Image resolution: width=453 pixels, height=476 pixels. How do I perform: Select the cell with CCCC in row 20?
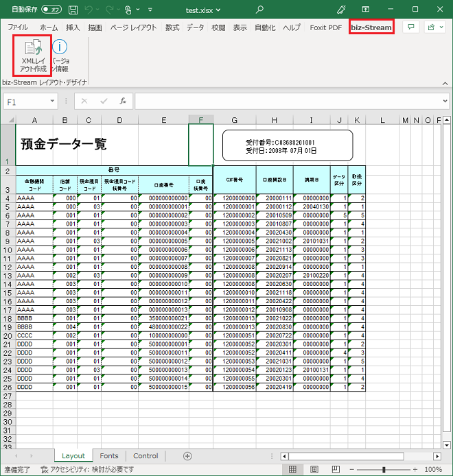[34, 335]
